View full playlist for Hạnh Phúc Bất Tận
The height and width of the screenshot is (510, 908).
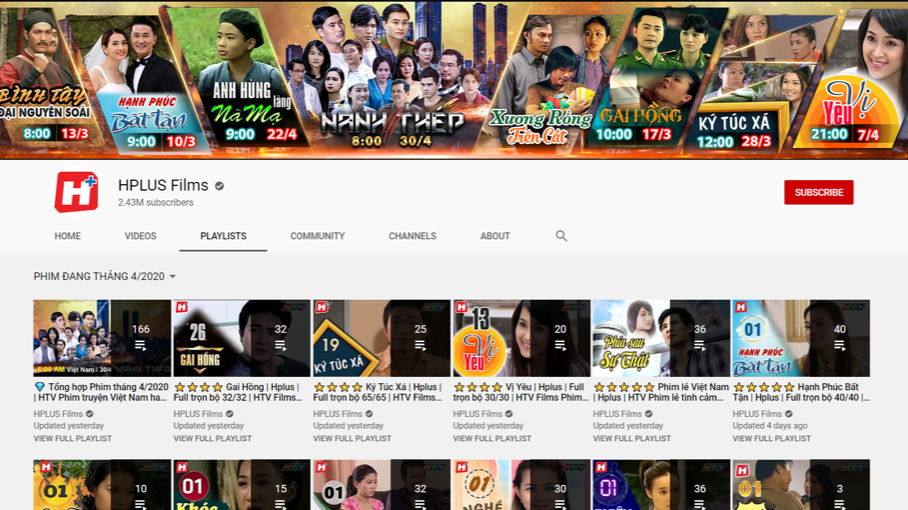click(x=771, y=439)
